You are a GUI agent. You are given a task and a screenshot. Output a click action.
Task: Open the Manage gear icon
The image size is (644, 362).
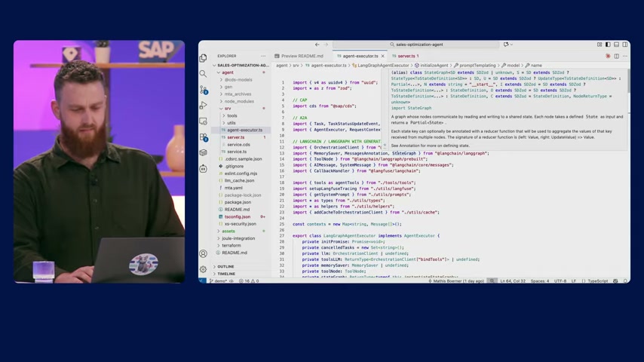[204, 269]
